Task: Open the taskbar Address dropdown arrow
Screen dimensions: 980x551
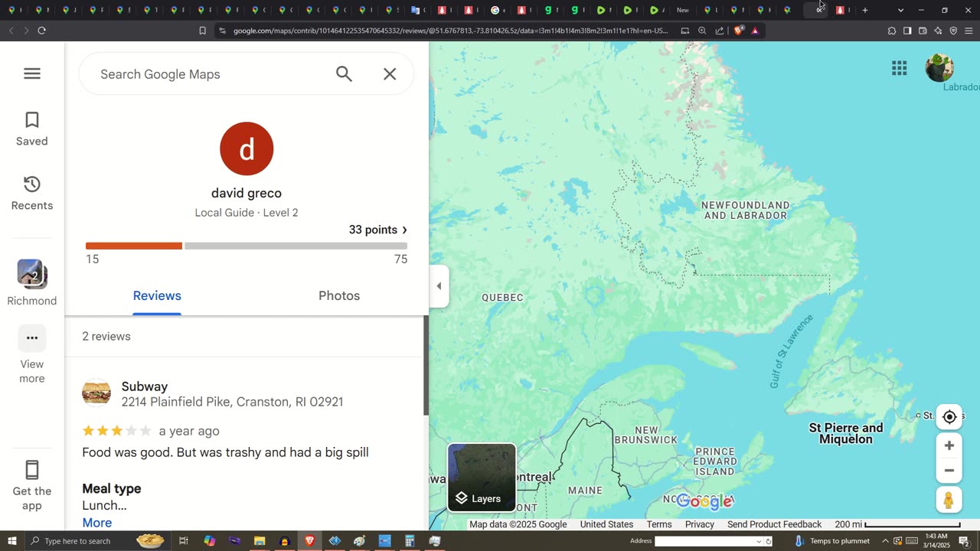Action: (759, 541)
